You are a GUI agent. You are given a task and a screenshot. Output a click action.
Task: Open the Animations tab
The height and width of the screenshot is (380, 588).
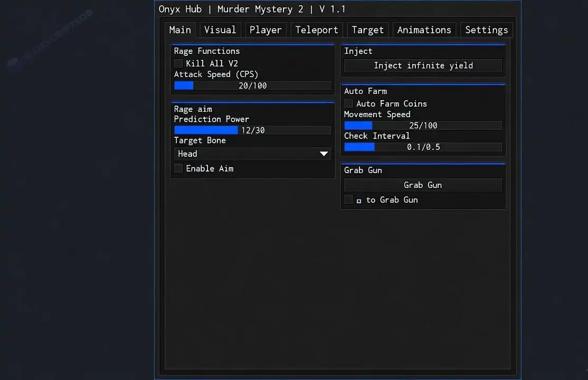click(x=424, y=30)
